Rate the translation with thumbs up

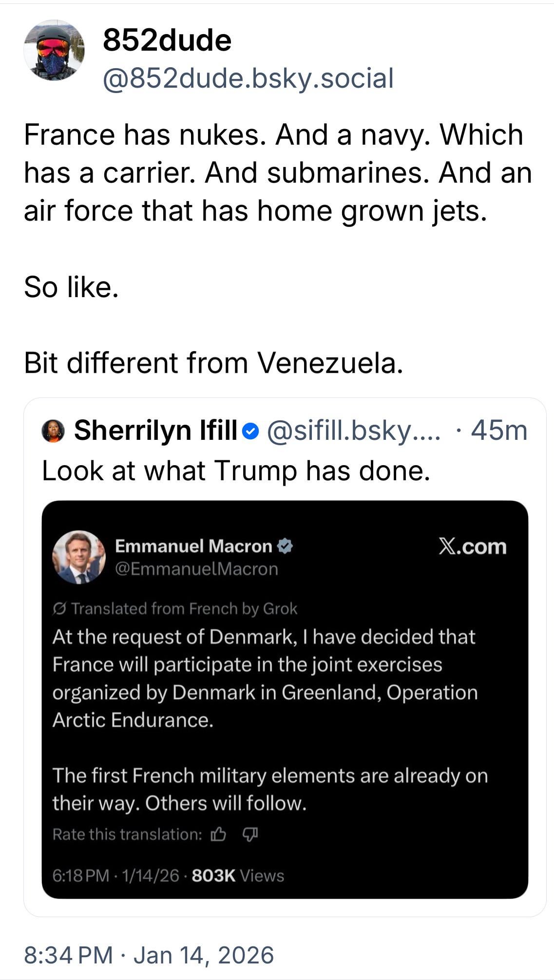click(x=218, y=835)
